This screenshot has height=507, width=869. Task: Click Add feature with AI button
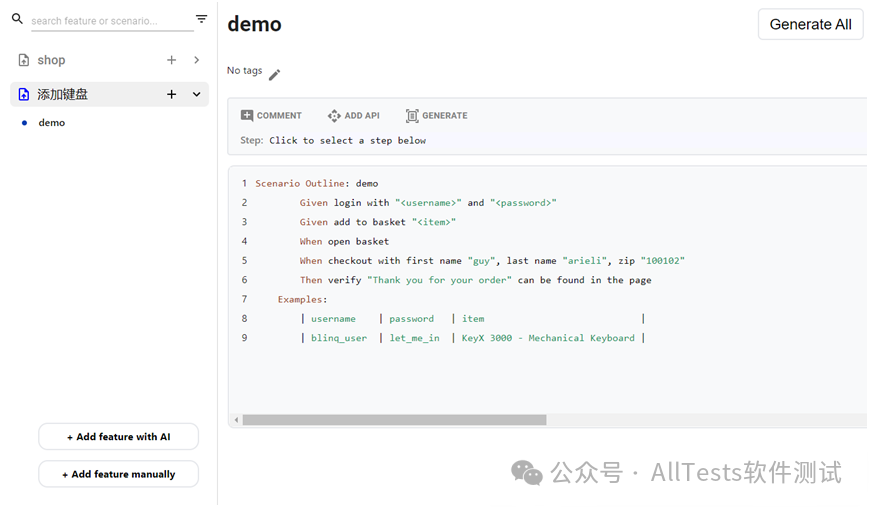[x=119, y=437]
